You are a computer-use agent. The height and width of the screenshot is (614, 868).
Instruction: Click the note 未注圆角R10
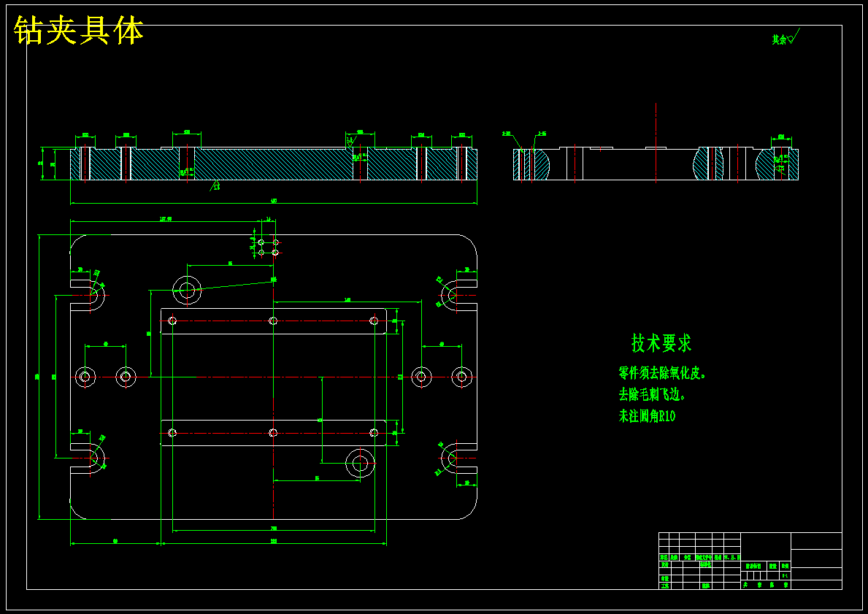click(647, 416)
